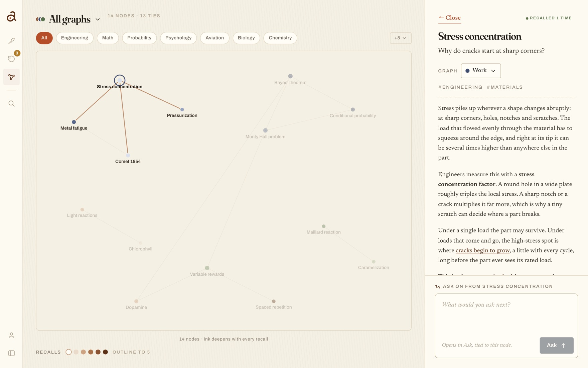Follow the 'cracks begin to grow' link
Viewport: 588px width, 368px height.
point(482,251)
